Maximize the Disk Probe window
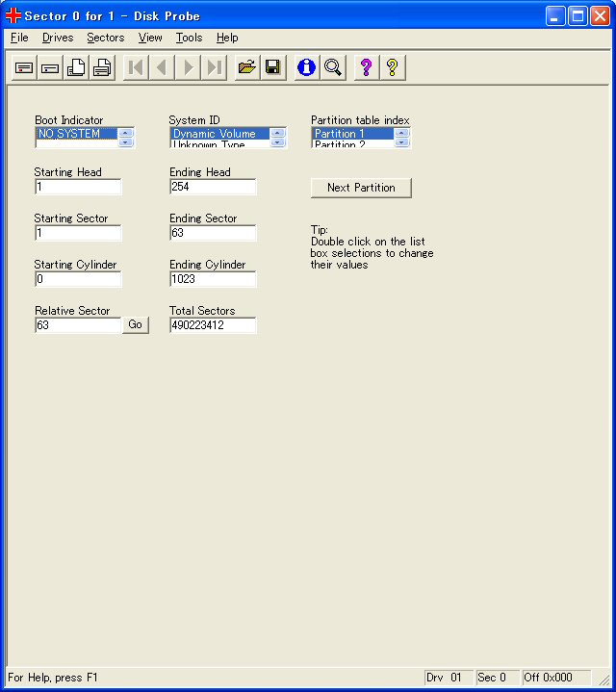 click(577, 16)
